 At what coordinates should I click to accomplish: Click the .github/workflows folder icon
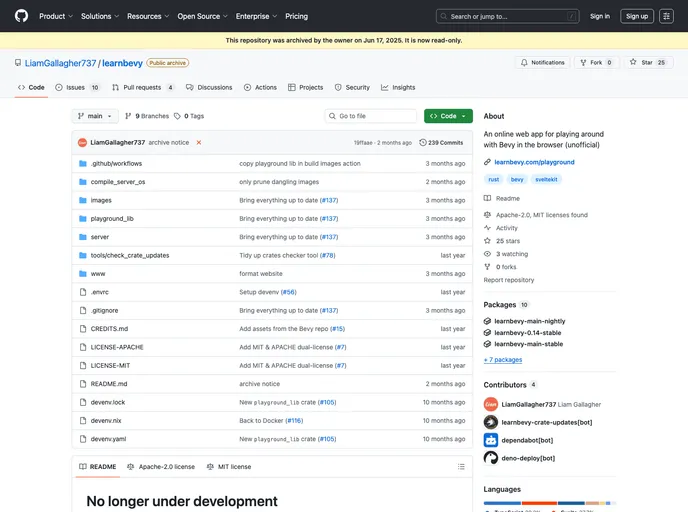point(82,164)
